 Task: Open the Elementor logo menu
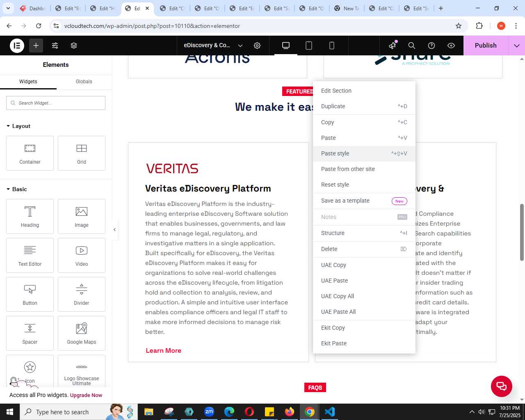(17, 46)
